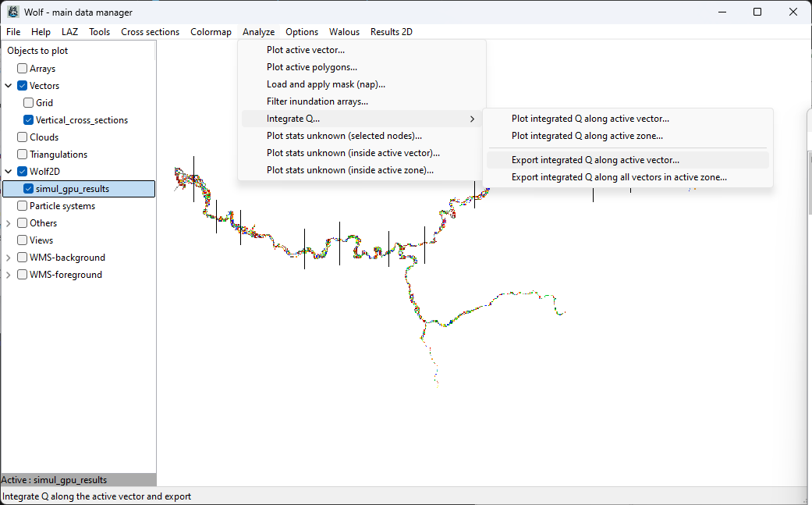The height and width of the screenshot is (505, 812).
Task: Tick the Particle systems checkbox
Action: 23,206
